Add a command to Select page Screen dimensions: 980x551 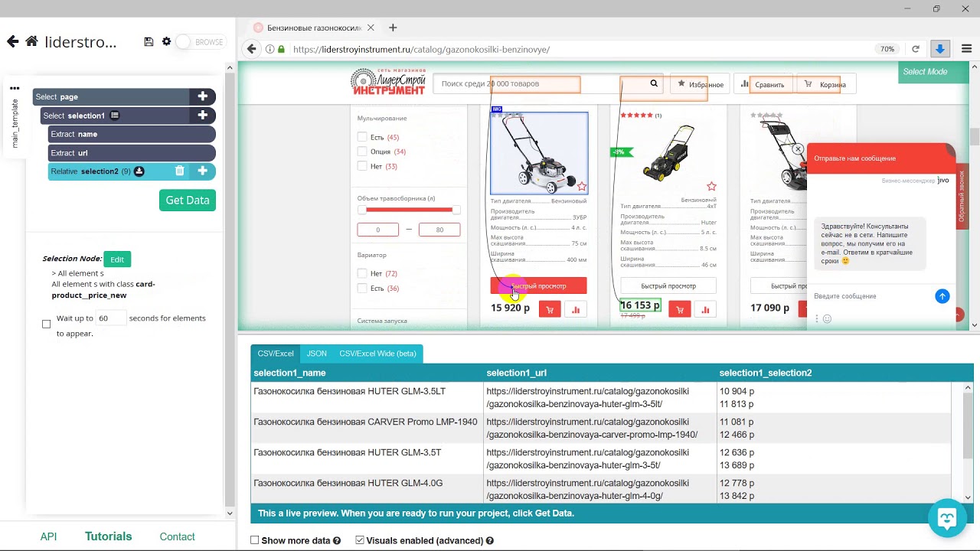click(203, 96)
